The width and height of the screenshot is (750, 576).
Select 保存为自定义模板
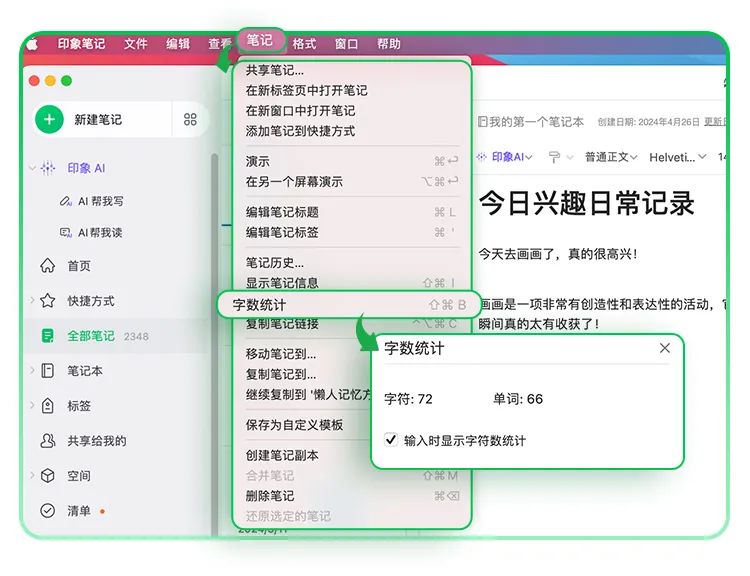[x=304, y=425]
